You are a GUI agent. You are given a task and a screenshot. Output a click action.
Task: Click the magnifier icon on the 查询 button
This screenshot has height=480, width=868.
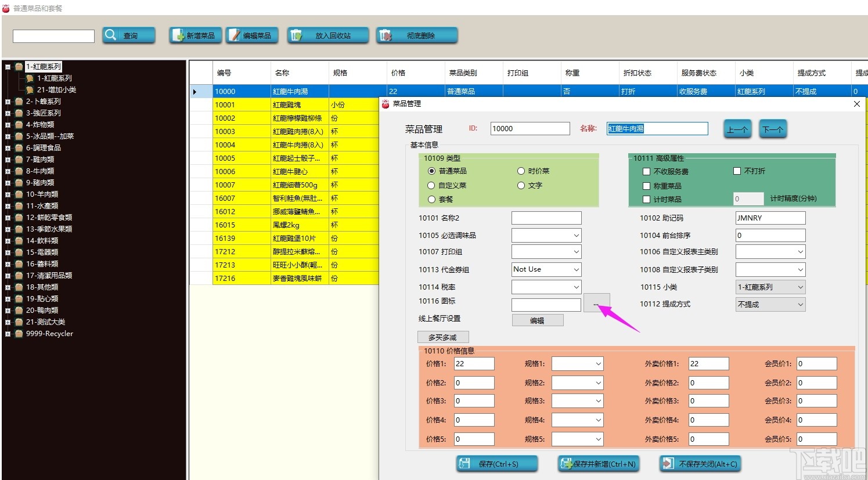[110, 35]
